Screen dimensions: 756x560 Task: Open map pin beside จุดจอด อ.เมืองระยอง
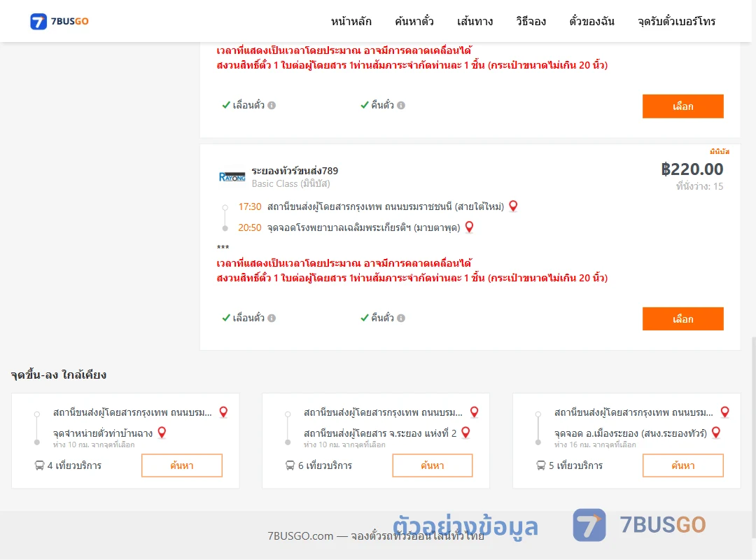pyautogui.click(x=716, y=433)
